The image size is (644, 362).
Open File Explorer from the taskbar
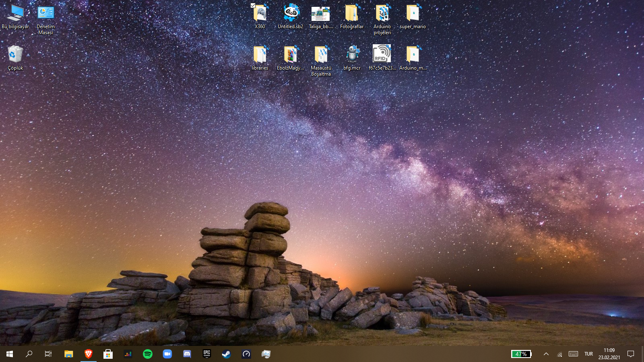68,354
